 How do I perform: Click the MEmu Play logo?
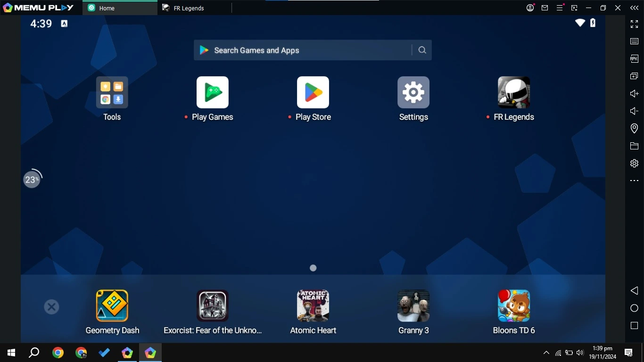(x=39, y=8)
